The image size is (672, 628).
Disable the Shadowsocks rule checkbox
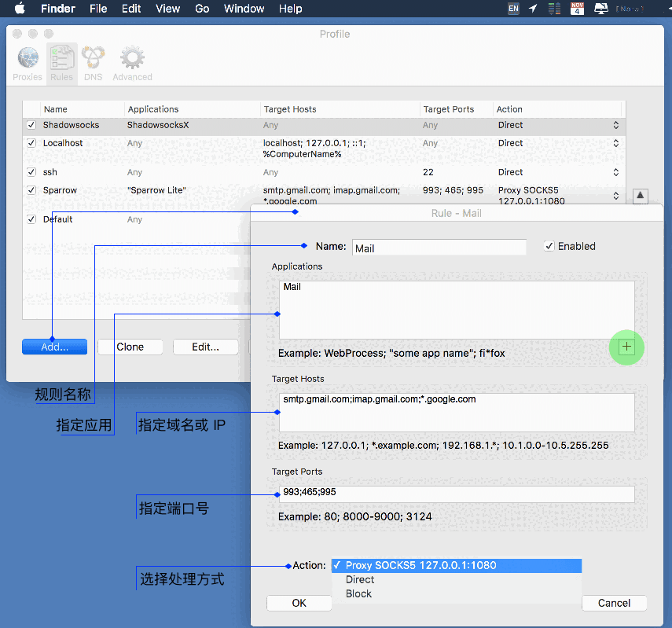[30, 125]
